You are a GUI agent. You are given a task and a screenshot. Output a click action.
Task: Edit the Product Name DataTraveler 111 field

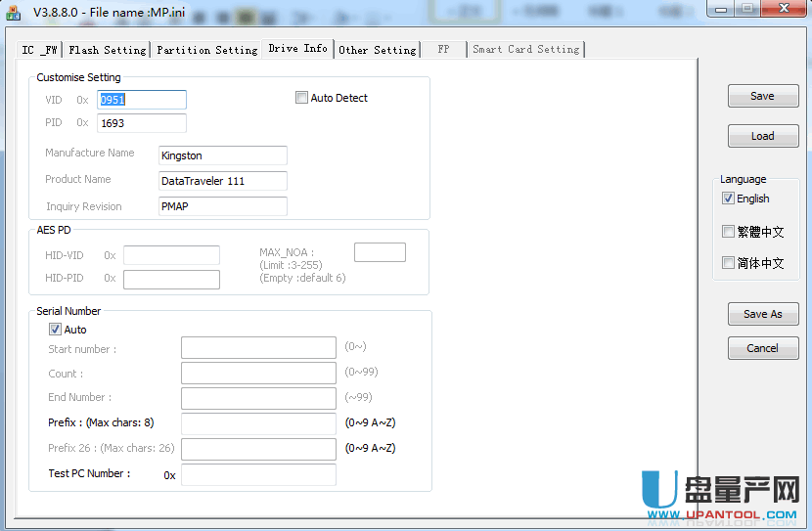coord(222,181)
